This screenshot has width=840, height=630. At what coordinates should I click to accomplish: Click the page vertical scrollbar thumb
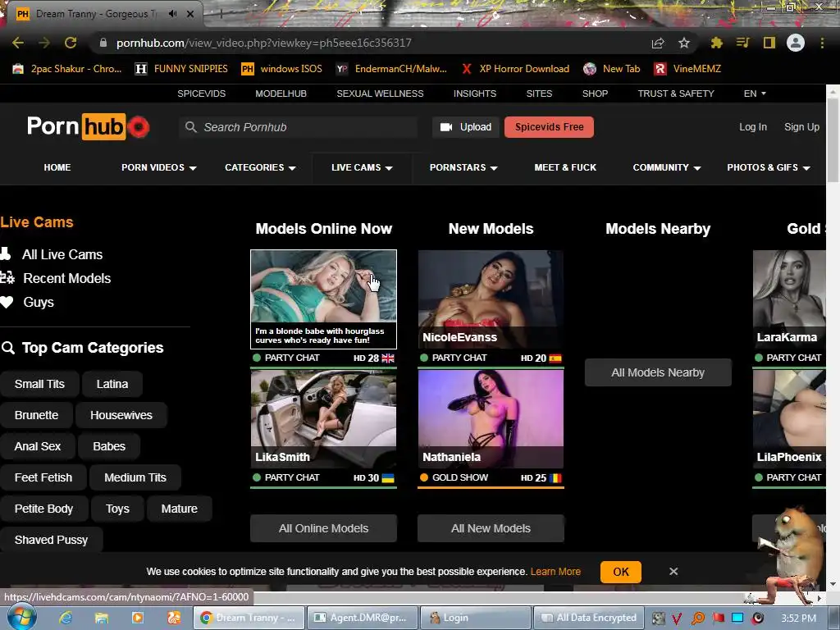point(833,139)
